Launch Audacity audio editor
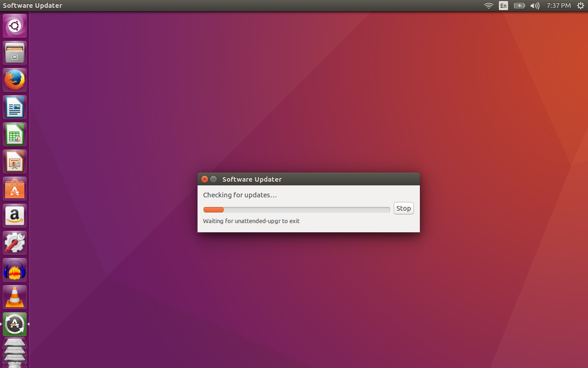Image resolution: width=588 pixels, height=368 pixels. pos(14,270)
